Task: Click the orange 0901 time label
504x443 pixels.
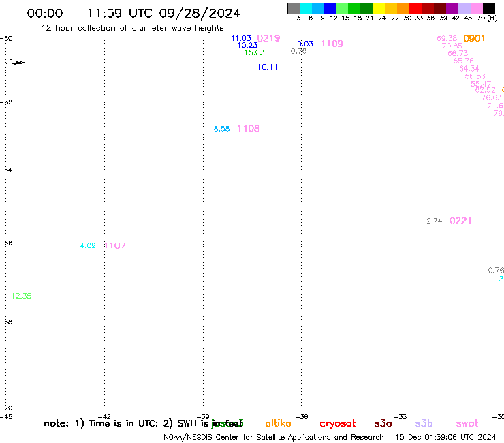Action: (474, 39)
